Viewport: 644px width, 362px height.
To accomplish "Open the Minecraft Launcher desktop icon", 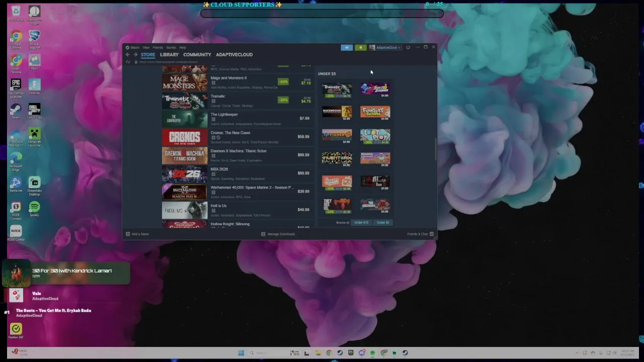I will (34, 137).
